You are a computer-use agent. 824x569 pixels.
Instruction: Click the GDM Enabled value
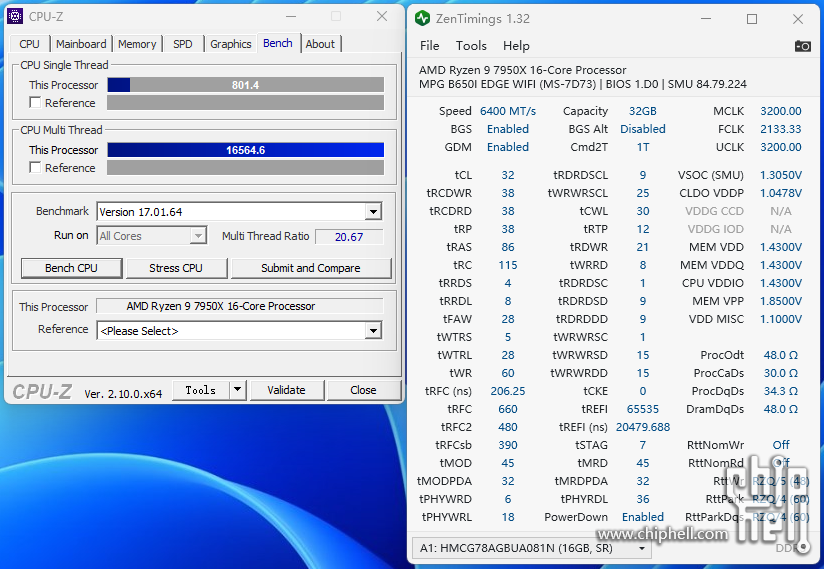[x=508, y=147]
